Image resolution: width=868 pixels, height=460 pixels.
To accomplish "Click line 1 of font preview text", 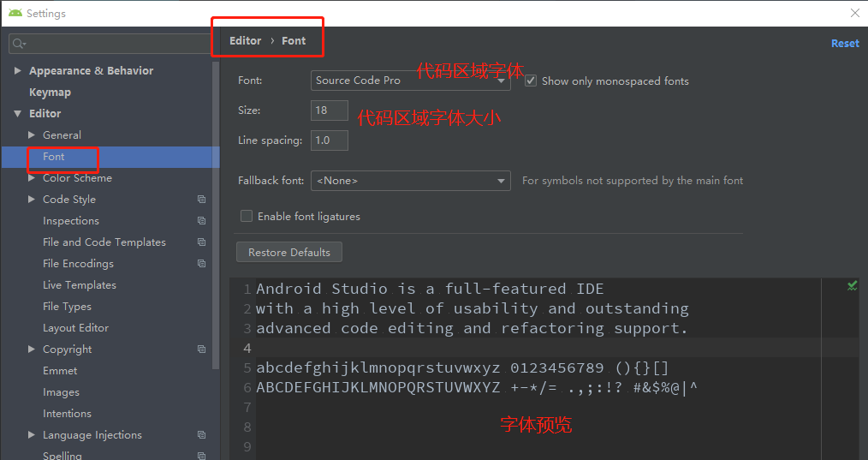I will click(x=430, y=289).
